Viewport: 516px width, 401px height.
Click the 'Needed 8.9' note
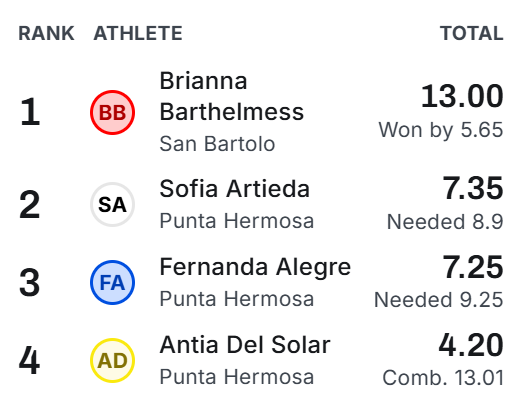click(x=445, y=222)
